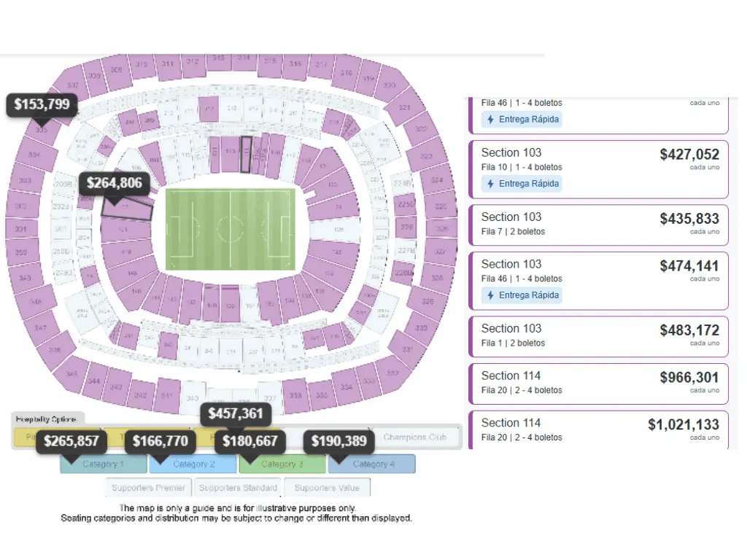The image size is (747, 560).
Task: Toggle the Category 2 legend filter
Action: coord(193,464)
